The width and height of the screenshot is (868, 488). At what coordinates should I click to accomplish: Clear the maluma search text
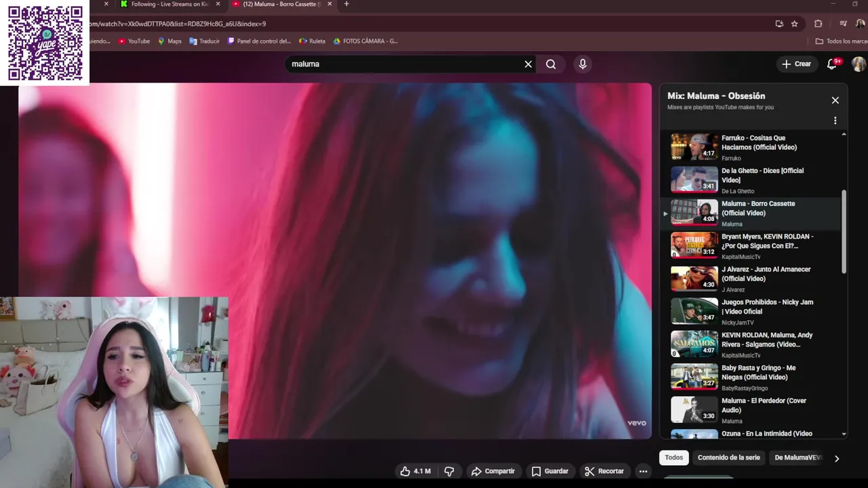(528, 64)
